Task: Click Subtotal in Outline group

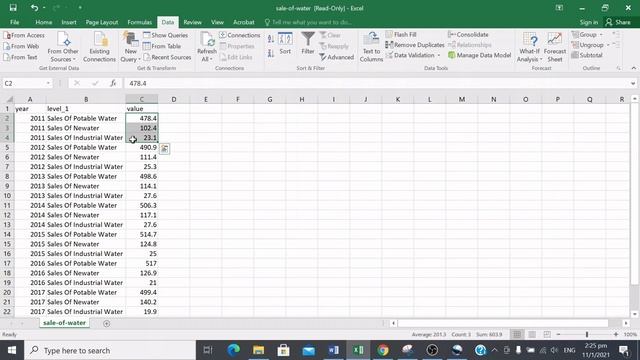Action: [587, 55]
